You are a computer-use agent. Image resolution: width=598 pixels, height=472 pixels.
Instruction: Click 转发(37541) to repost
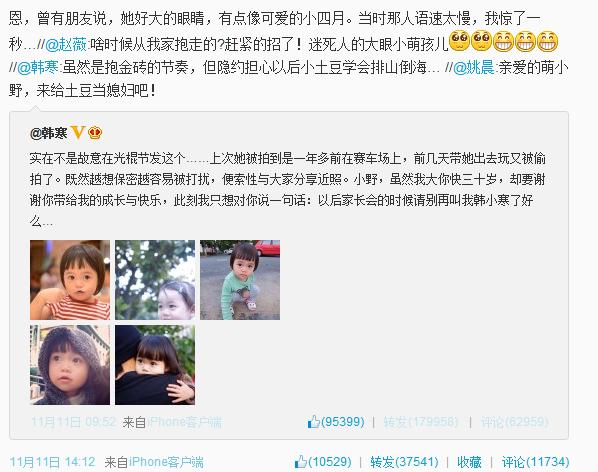pos(404,462)
